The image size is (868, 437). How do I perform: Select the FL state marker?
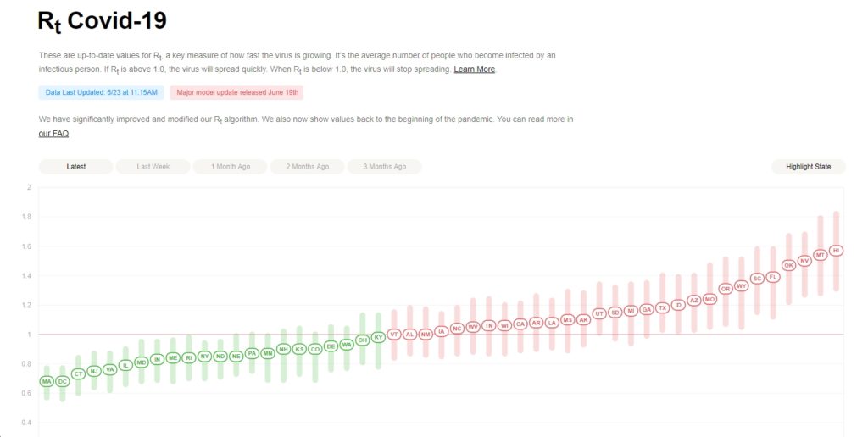[773, 277]
